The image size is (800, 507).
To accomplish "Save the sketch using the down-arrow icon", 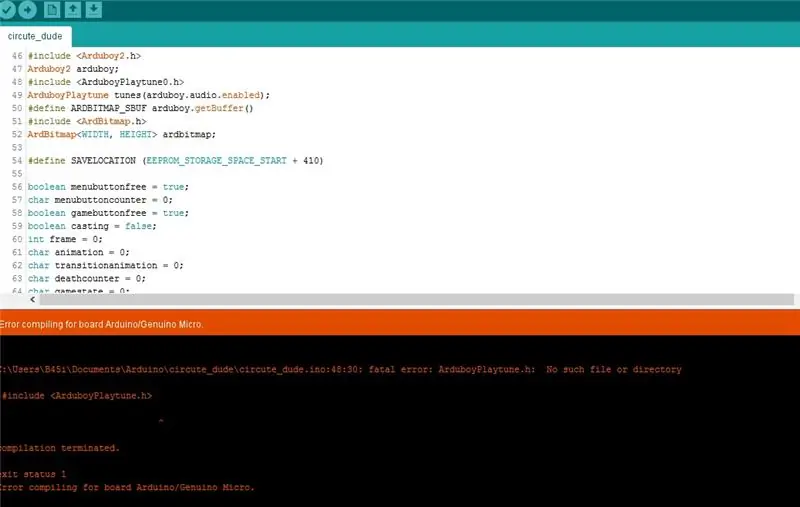I will click(x=93, y=10).
